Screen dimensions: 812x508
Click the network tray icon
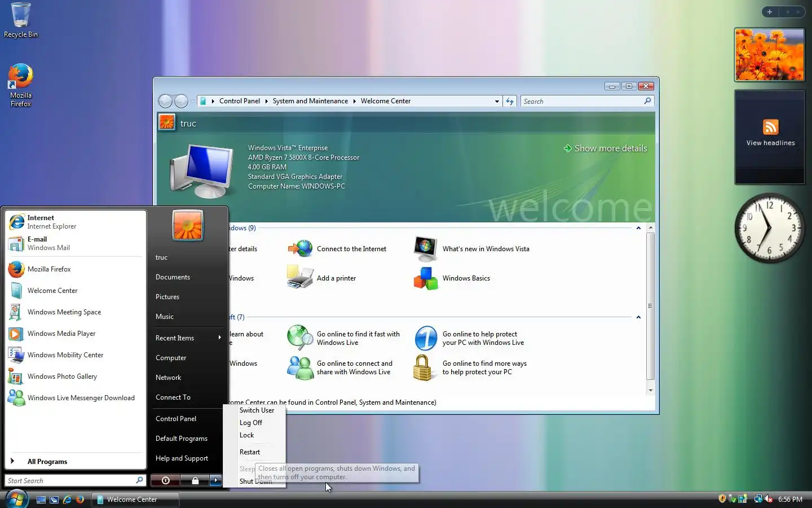click(x=758, y=499)
